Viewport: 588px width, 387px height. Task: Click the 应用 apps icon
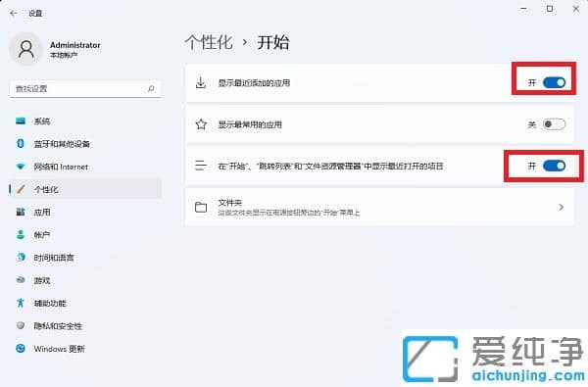[x=21, y=212]
